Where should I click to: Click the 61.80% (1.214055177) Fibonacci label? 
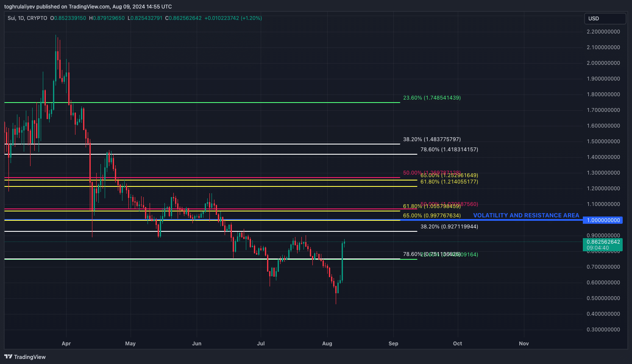click(449, 182)
